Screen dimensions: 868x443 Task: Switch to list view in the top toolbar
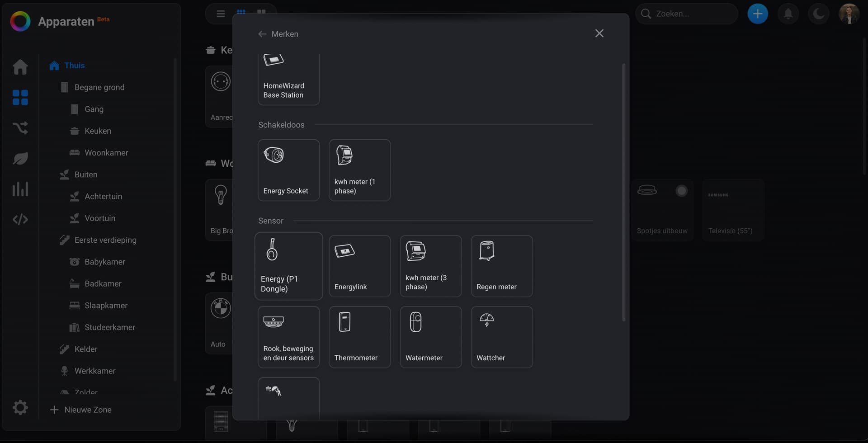coord(221,14)
